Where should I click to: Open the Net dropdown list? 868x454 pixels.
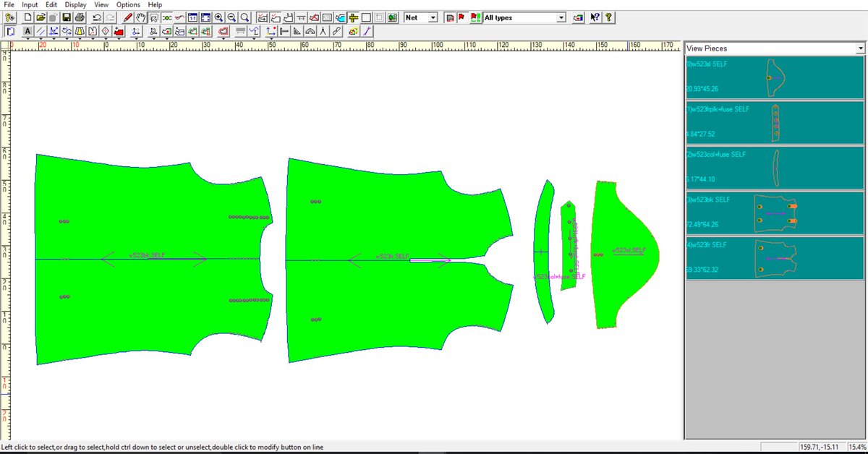pyautogui.click(x=433, y=17)
